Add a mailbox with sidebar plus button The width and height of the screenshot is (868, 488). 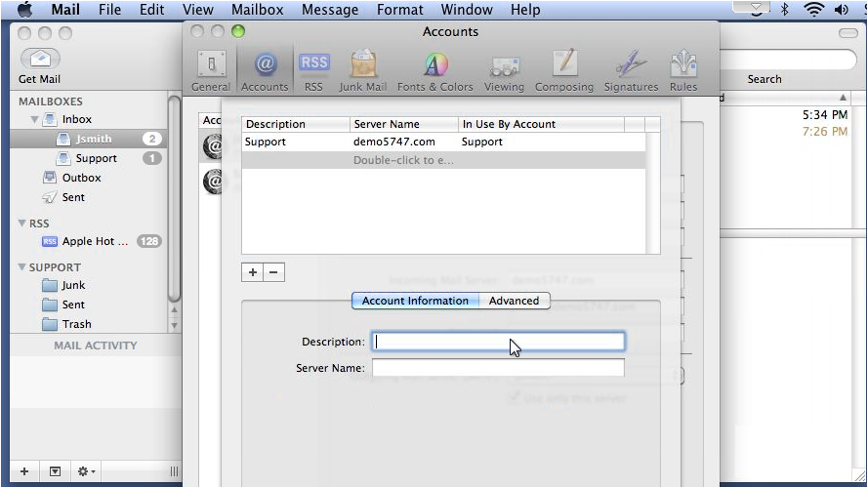[24, 471]
